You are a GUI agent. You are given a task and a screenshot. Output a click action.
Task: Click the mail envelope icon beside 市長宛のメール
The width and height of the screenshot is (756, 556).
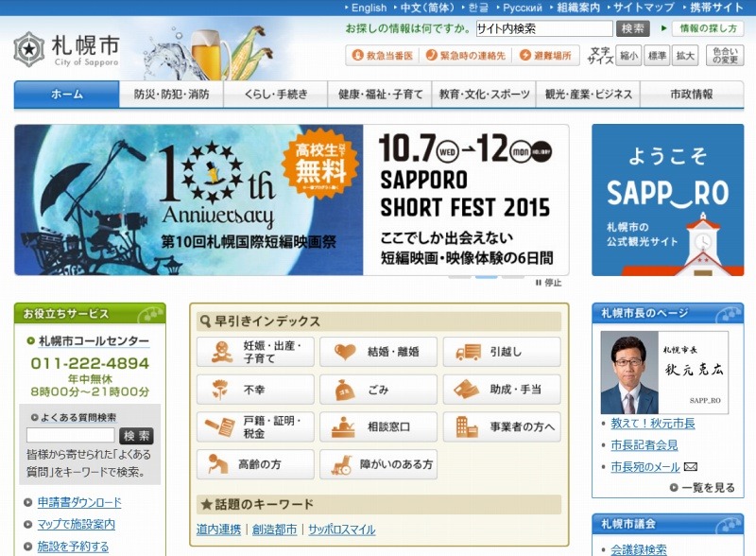(691, 467)
